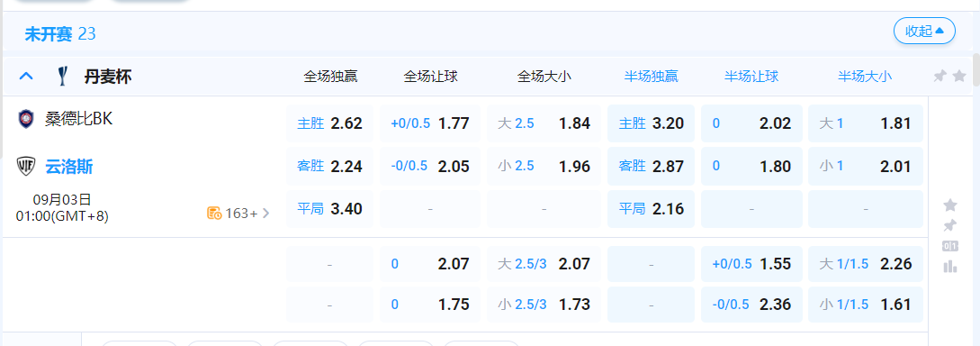This screenshot has width=980, height=346.
Task: Bet on 客胜 2.24 full-time
Action: pos(329,167)
